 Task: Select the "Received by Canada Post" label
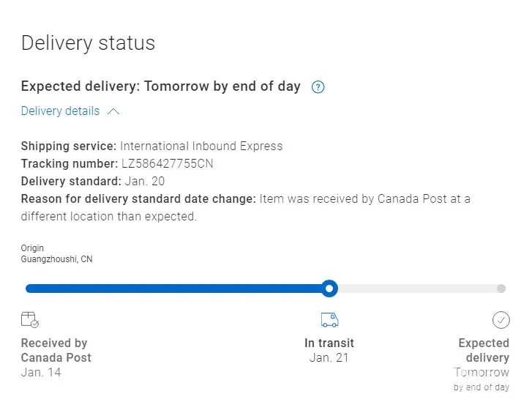coord(56,350)
